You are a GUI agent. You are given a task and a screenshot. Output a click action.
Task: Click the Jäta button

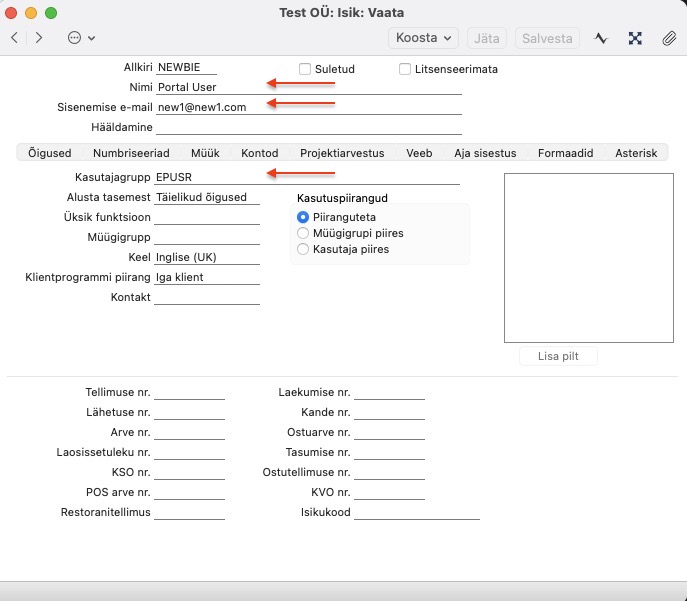coord(487,38)
